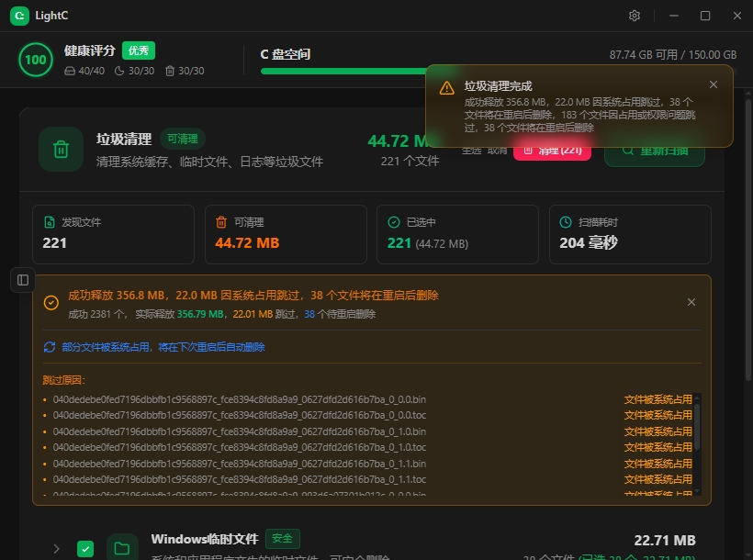The image size is (753, 560).
Task: Click the 可清理 orange trash icon
Action: coord(221,222)
